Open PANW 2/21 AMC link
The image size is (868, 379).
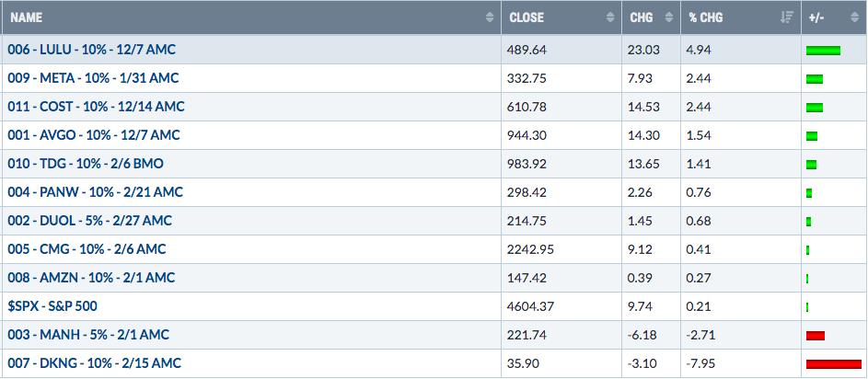(x=95, y=192)
